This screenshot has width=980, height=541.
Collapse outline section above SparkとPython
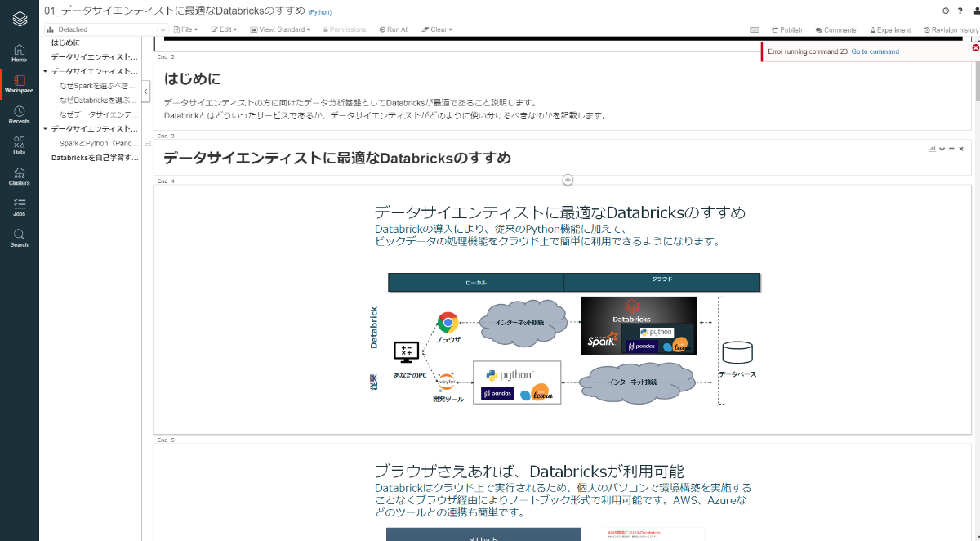tap(46, 129)
